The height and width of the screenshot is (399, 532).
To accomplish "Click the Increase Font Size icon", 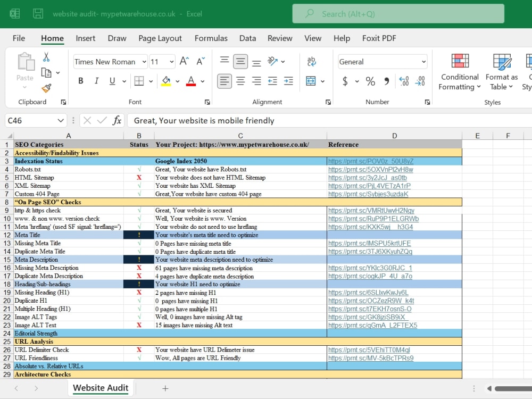I will 184,61.
